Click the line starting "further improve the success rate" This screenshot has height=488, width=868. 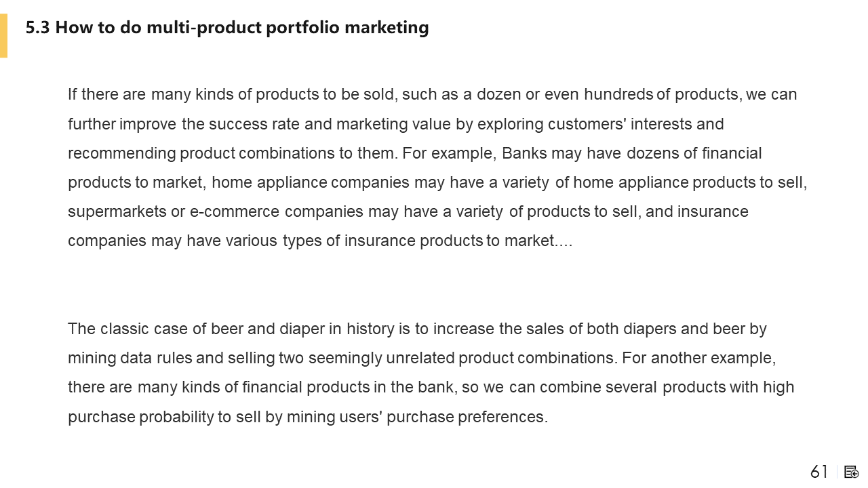pyautogui.click(x=395, y=124)
